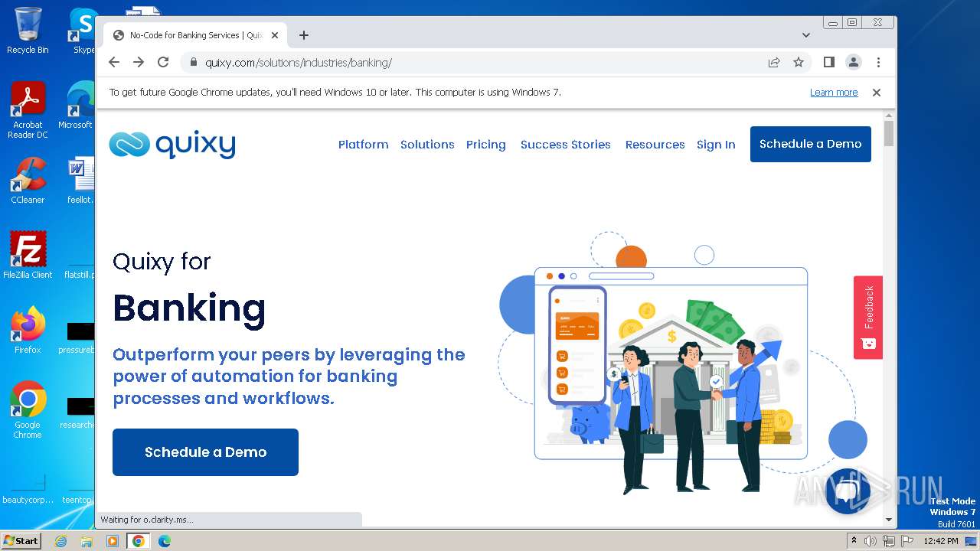Viewport: 980px width, 551px height.
Task: Click Chrome icon in the taskbar
Action: click(x=138, y=541)
